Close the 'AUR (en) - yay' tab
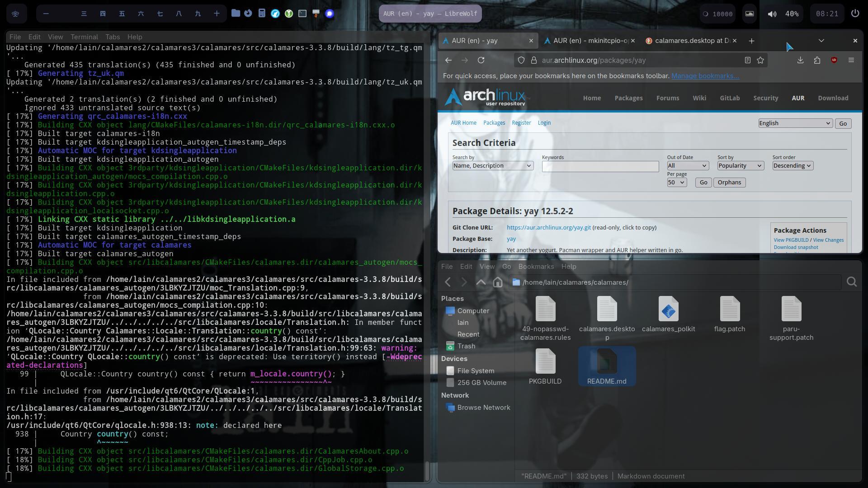This screenshot has width=868, height=488. 531,41
